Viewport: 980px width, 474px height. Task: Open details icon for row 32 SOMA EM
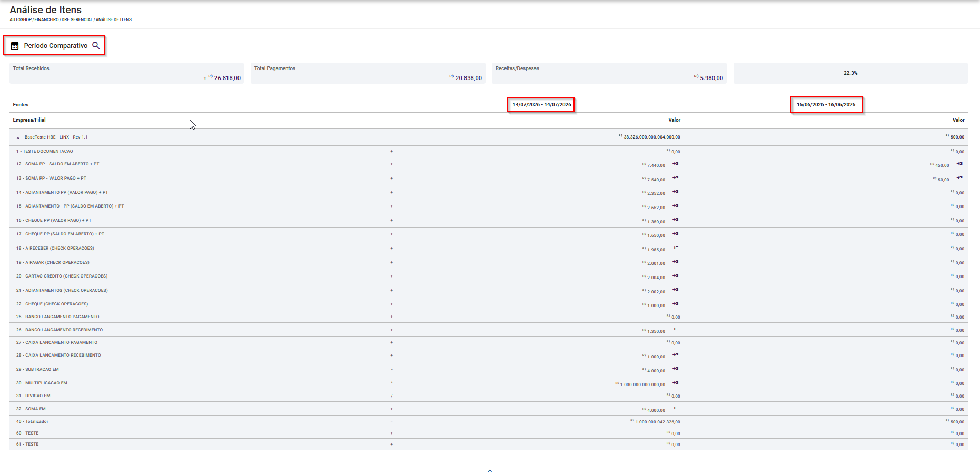pos(675,408)
